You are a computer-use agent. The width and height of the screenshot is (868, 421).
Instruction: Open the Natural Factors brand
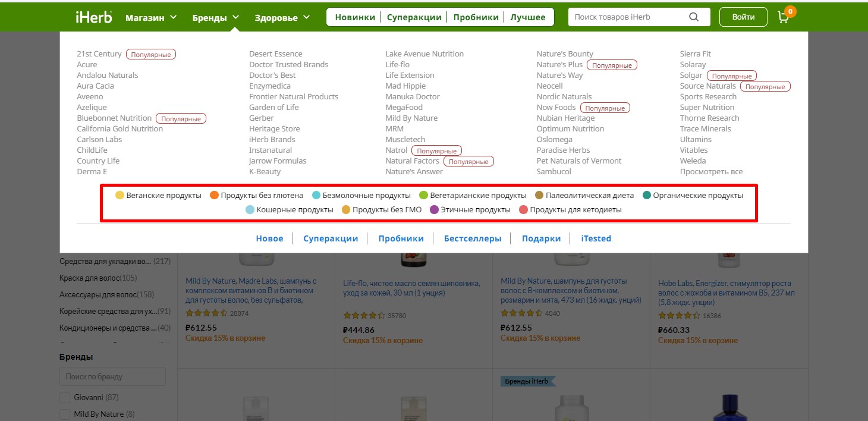coord(412,161)
